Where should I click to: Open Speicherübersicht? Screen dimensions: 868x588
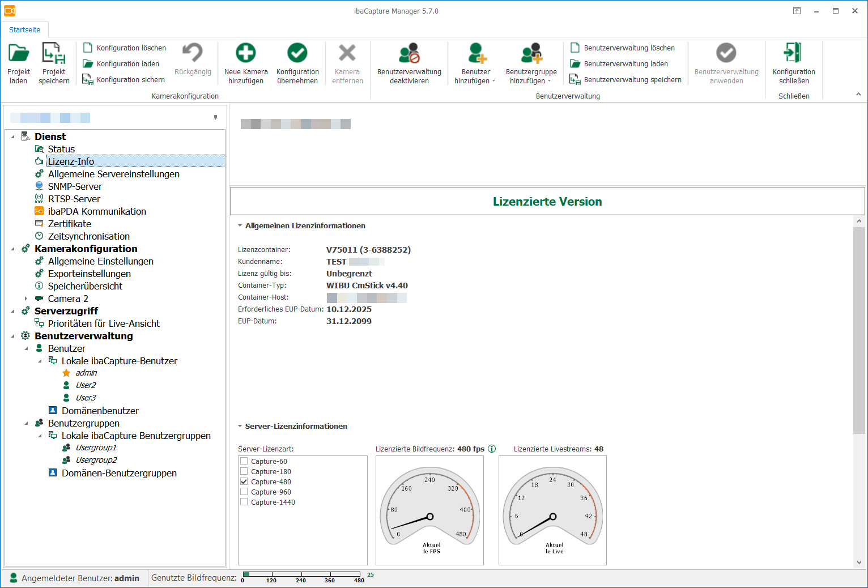click(x=85, y=286)
